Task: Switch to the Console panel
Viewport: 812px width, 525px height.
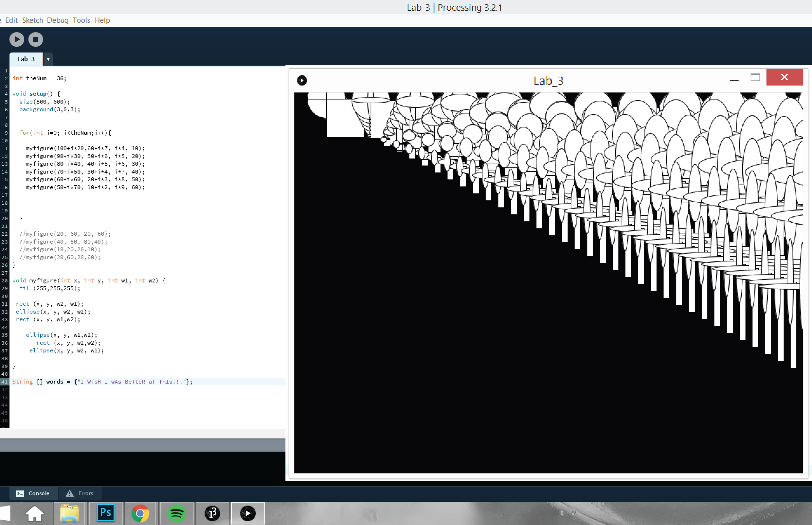Action: pos(33,493)
